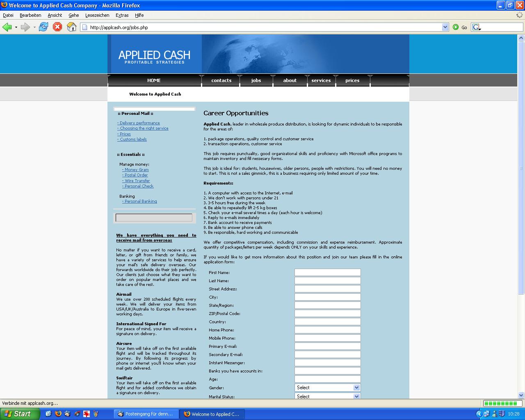525x420 pixels.
Task: Open the Wire Transfer link
Action: point(136,181)
